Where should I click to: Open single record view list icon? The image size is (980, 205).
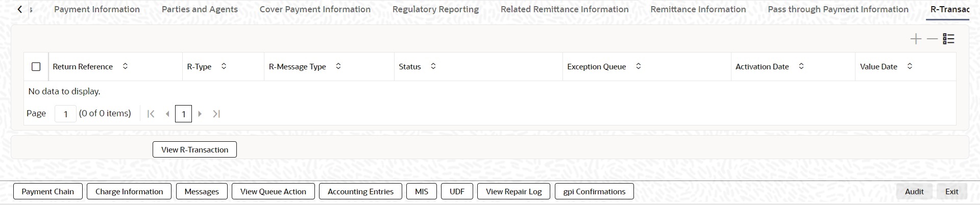pyautogui.click(x=949, y=39)
